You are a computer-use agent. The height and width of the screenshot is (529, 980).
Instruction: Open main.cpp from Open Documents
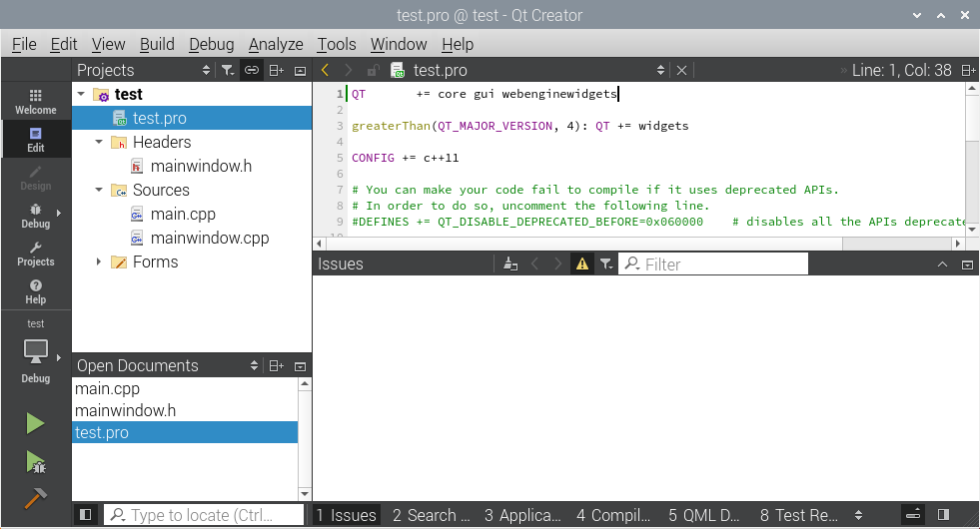(x=185, y=388)
